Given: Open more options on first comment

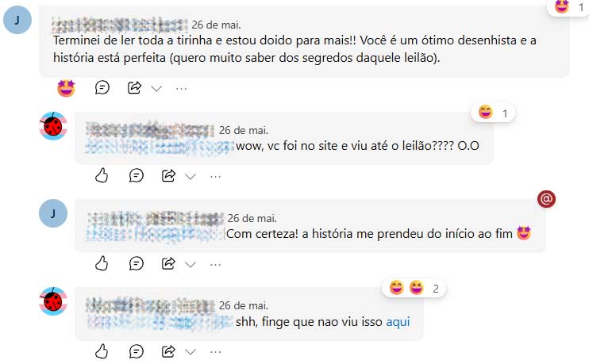Looking at the screenshot, I should pyautogui.click(x=182, y=89).
